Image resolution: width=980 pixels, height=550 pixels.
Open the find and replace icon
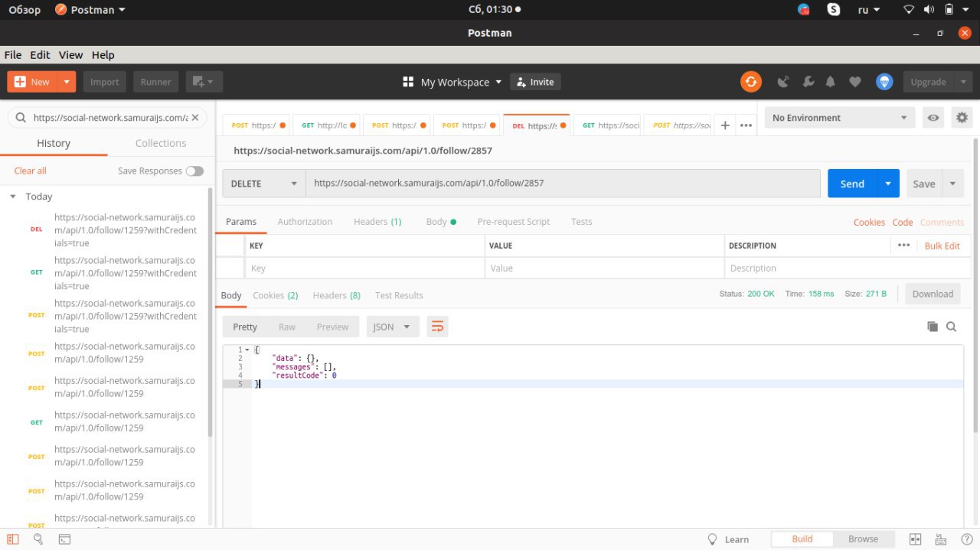pos(38,539)
